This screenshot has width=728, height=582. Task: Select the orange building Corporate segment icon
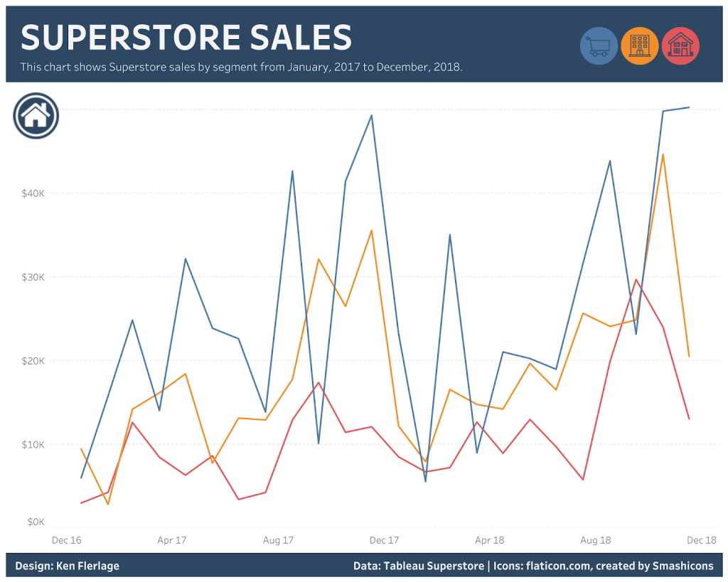pyautogui.click(x=639, y=45)
